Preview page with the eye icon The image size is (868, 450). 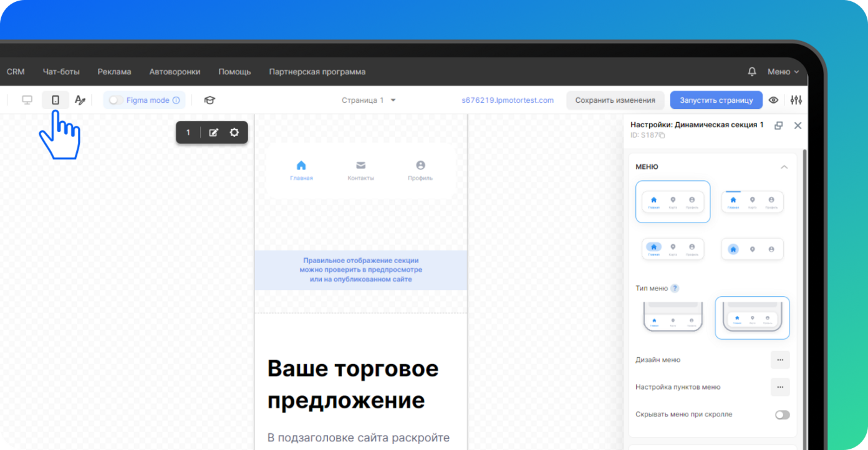click(x=774, y=100)
